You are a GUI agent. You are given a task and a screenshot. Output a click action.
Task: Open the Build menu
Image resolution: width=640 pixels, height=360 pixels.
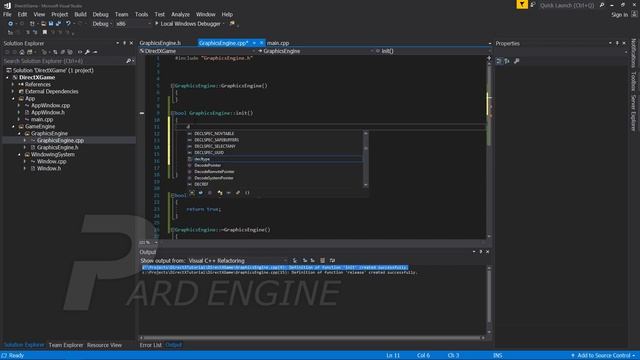[80, 14]
